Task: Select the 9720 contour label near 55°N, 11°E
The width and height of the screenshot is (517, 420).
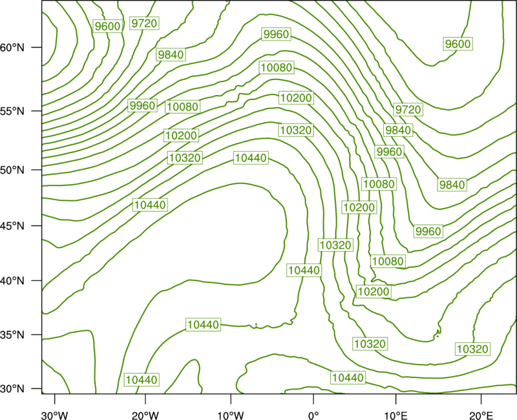Action: [408, 109]
